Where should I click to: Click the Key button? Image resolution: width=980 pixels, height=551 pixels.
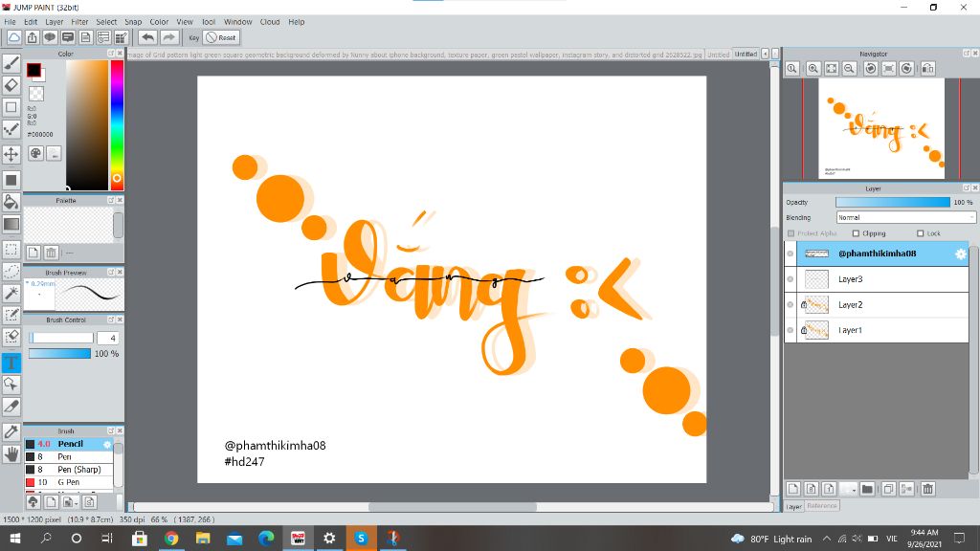pyautogui.click(x=193, y=37)
